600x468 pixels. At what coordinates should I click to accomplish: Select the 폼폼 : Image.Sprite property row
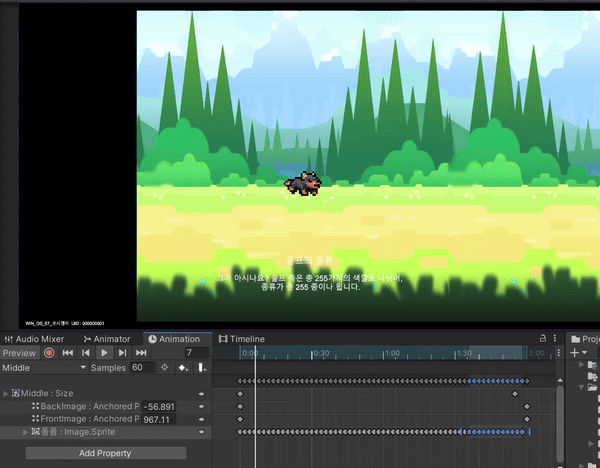(106, 432)
